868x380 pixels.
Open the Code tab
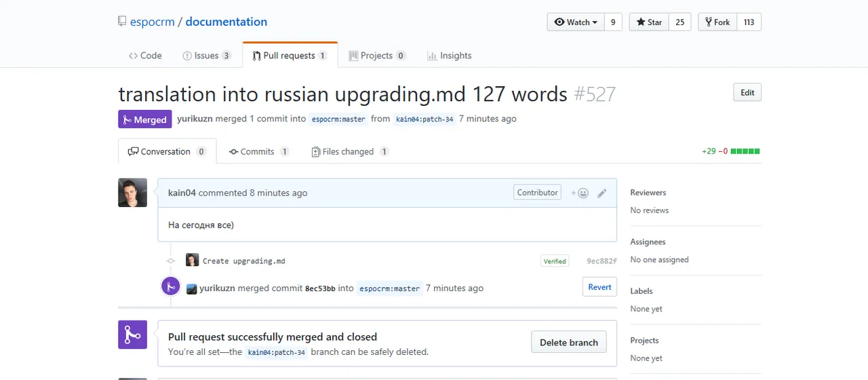145,56
